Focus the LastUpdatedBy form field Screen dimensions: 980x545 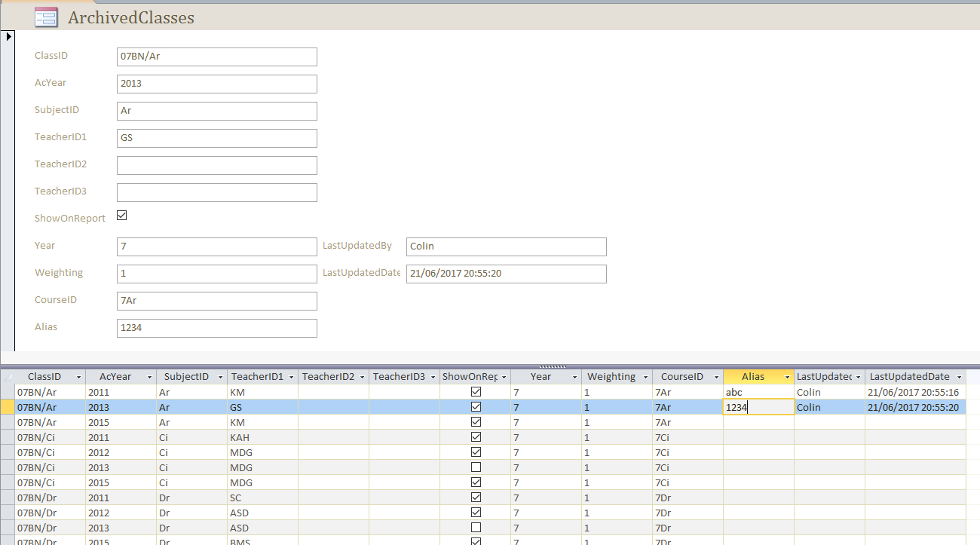[x=506, y=246]
